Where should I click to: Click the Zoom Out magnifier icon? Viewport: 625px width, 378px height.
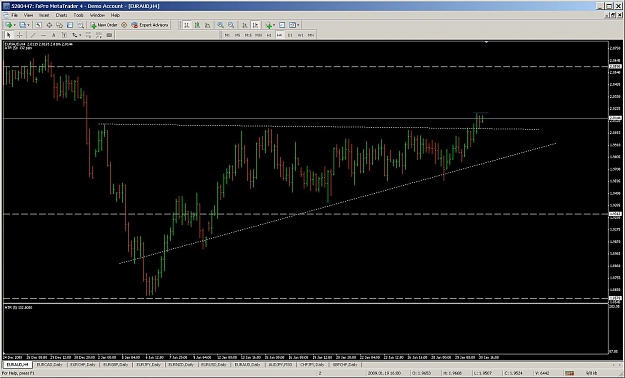click(231, 25)
